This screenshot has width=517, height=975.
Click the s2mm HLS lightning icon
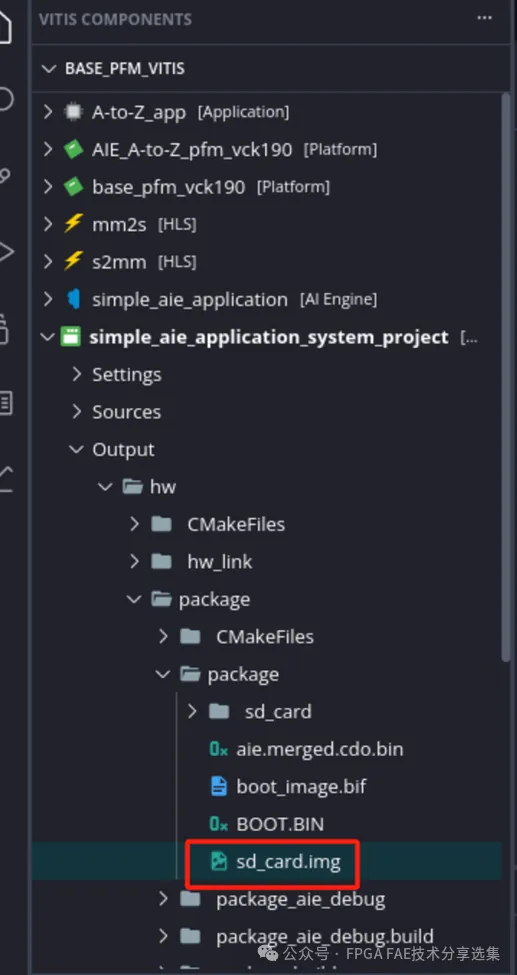tap(73, 262)
